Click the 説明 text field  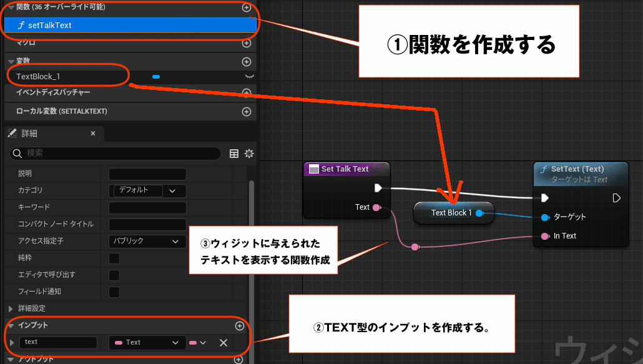tap(147, 174)
